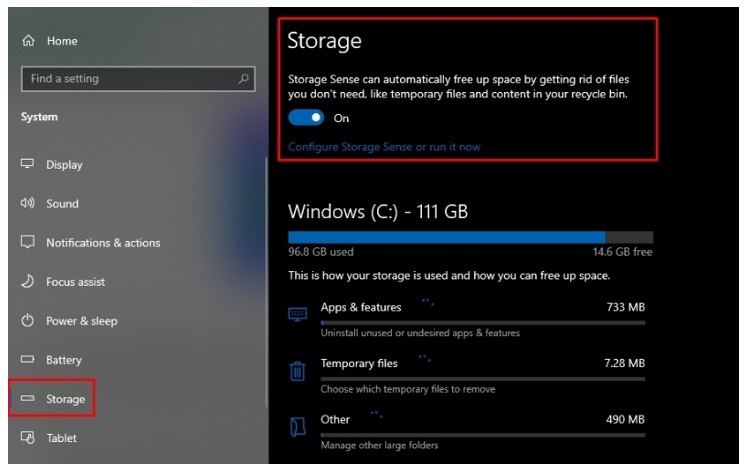
Task: Open Notifications & actions settings
Action: pyautogui.click(x=103, y=242)
